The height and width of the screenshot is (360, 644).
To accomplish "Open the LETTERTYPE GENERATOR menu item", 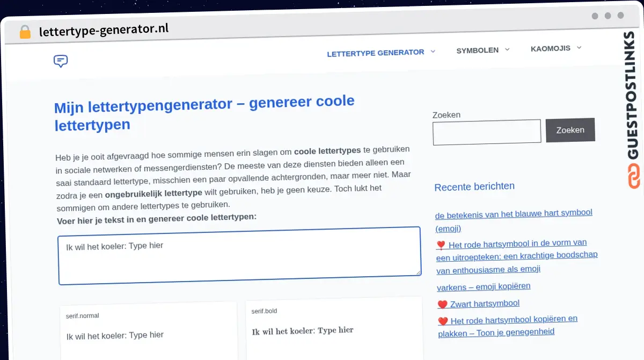I will point(374,52).
